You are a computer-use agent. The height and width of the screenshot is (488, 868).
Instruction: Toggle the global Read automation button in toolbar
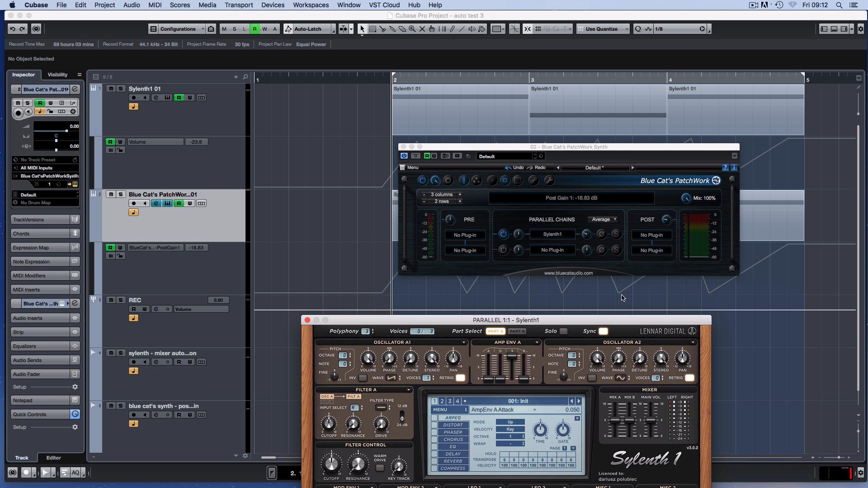point(255,29)
